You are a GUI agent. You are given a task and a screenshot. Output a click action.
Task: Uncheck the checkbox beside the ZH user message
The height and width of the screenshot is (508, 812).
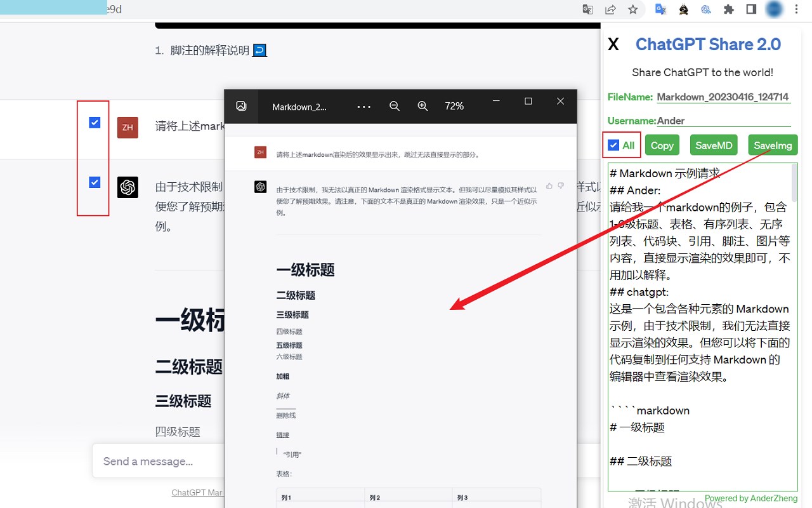(x=95, y=123)
